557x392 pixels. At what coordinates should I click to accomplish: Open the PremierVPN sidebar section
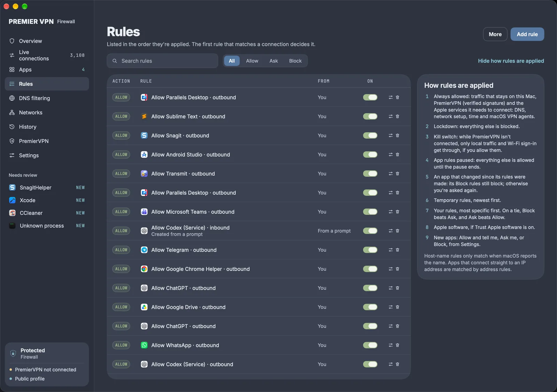(x=47, y=141)
